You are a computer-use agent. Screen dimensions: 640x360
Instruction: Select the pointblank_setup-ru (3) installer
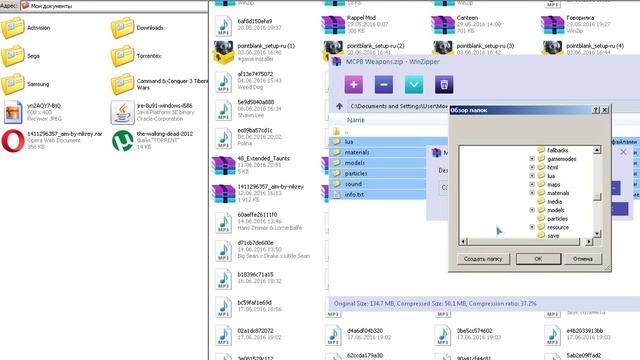473,48
